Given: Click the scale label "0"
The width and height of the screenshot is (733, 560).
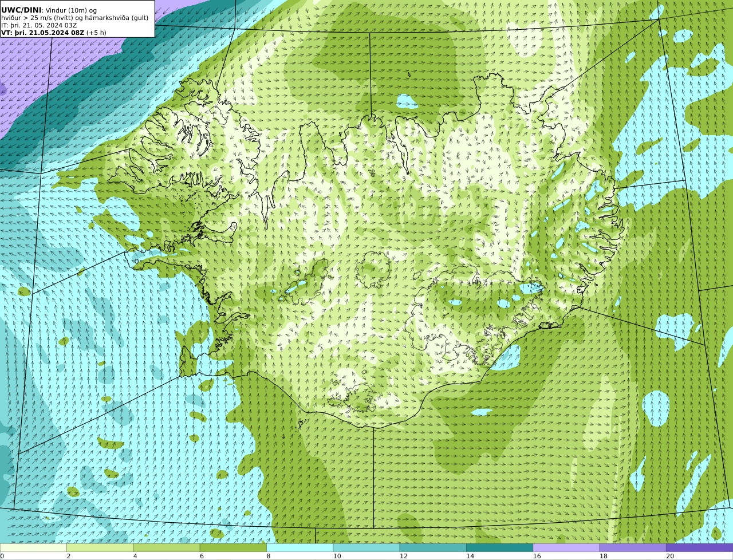Looking at the screenshot, I should click(2, 556).
